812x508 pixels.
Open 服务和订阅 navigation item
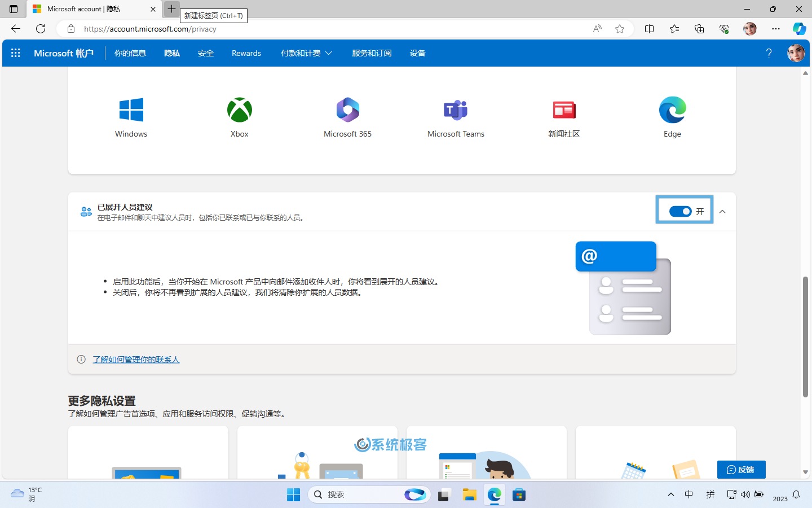click(372, 53)
